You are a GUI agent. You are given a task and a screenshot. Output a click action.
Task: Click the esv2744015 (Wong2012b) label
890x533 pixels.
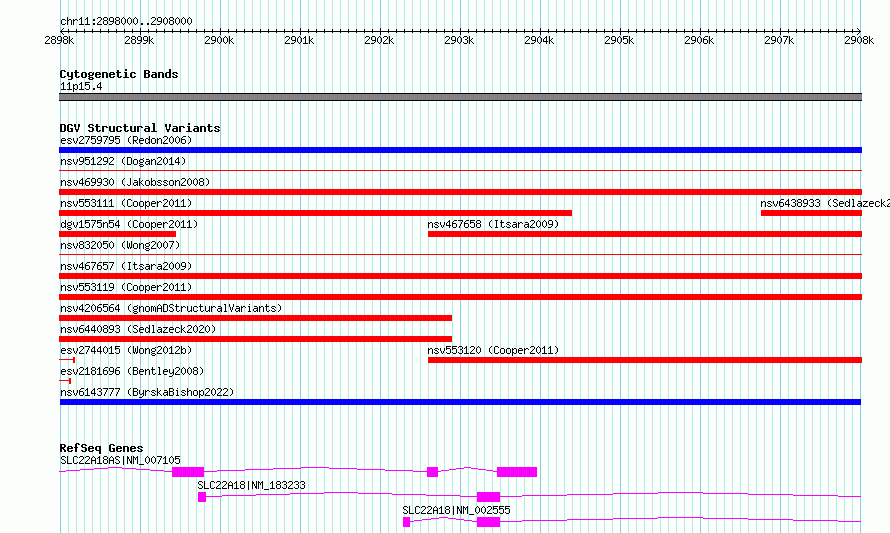coord(126,350)
